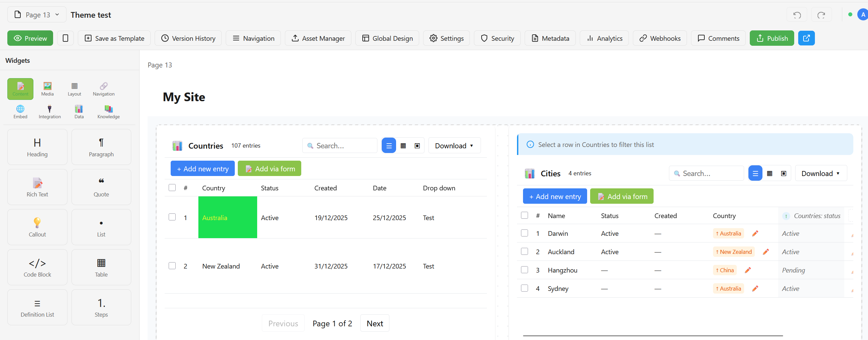This screenshot has height=340, width=868.
Task: Open the Navigation toolbar menu
Action: pos(253,38)
